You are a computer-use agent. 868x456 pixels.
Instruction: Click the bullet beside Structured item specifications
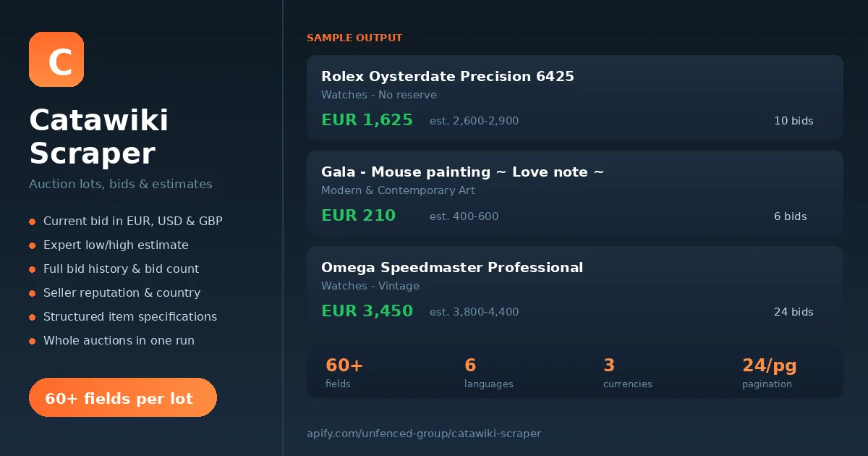32,317
